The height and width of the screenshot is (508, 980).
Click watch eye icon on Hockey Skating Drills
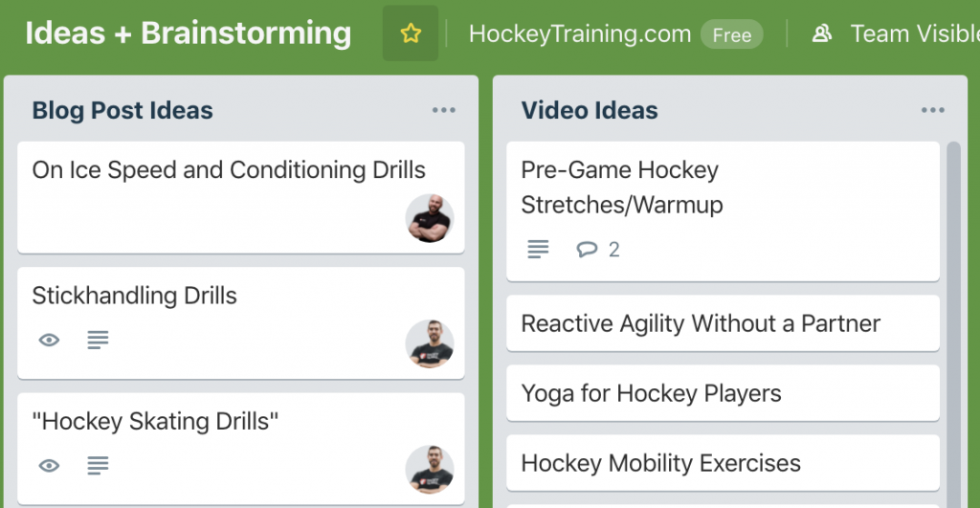(50, 466)
